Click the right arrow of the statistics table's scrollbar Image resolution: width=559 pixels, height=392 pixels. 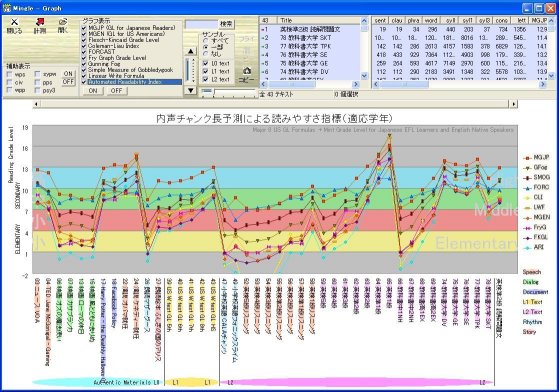tap(543, 84)
